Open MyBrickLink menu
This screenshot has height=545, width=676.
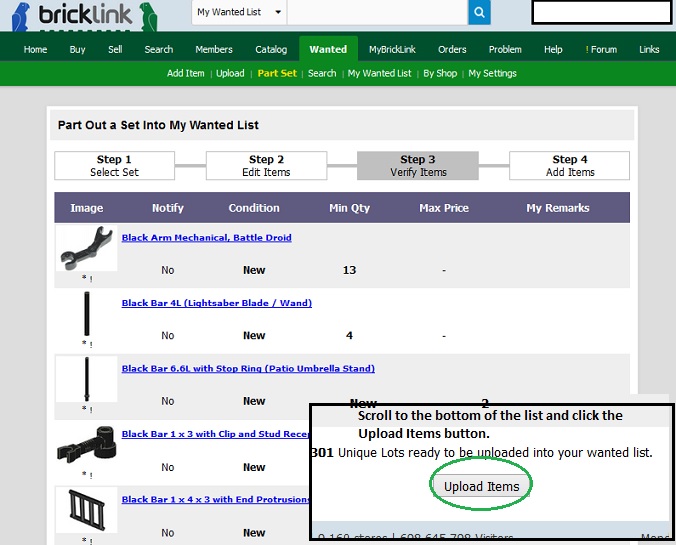point(392,50)
